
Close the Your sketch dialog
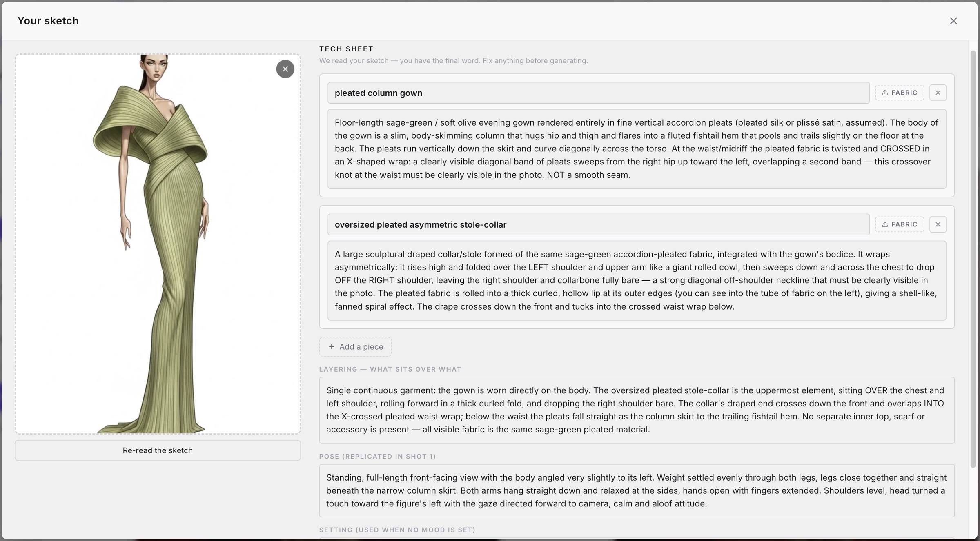[953, 21]
